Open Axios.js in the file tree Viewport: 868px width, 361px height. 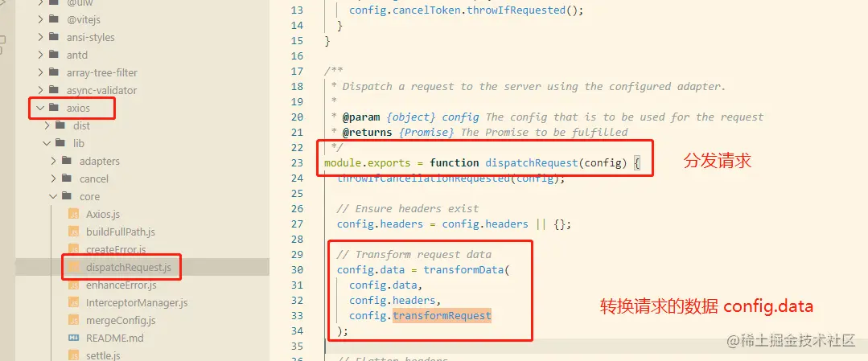(x=103, y=215)
